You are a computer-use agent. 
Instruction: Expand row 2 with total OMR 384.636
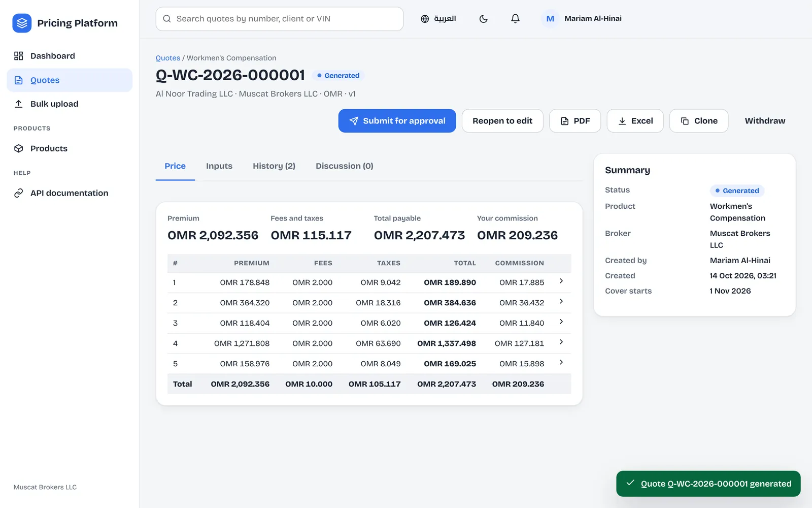[x=561, y=301]
